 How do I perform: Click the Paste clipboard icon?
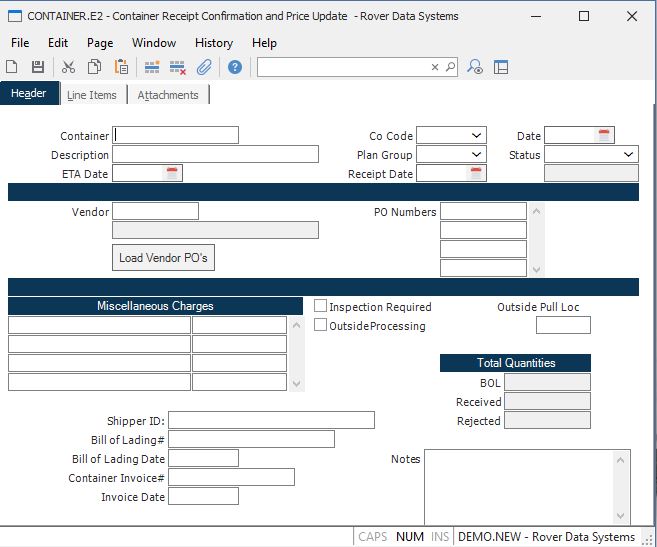[121, 67]
